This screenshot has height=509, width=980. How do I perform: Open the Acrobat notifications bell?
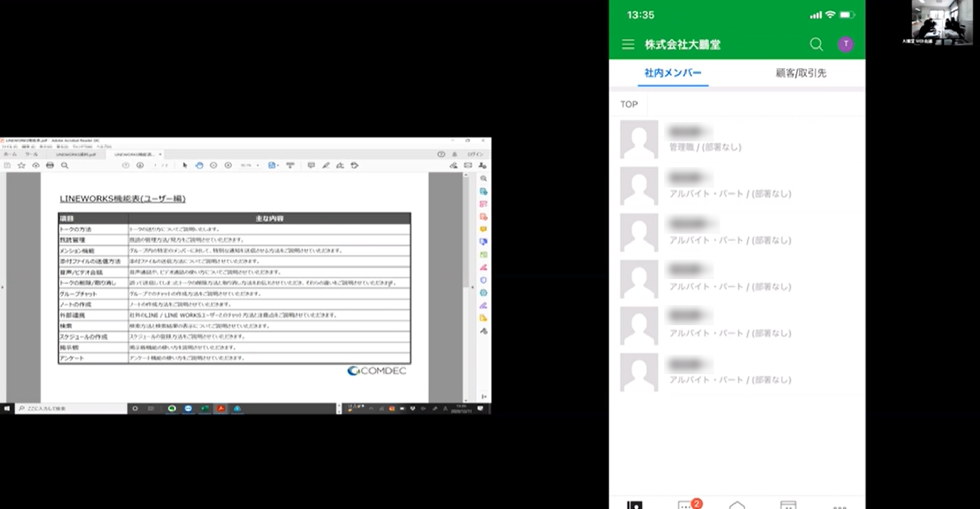click(x=455, y=154)
